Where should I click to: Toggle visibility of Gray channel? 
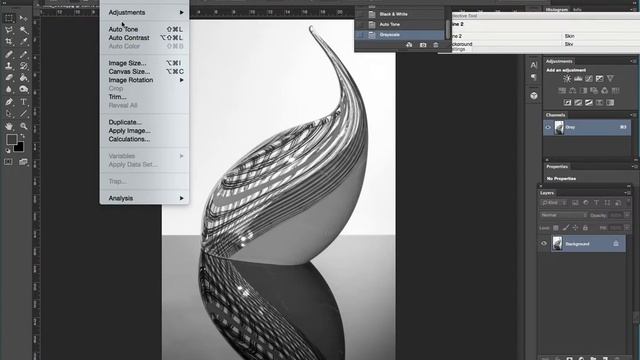click(548, 127)
